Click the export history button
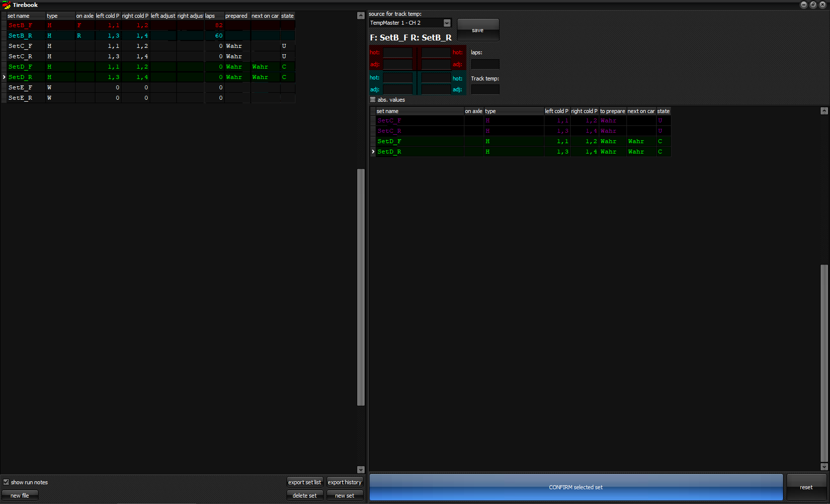 point(344,482)
